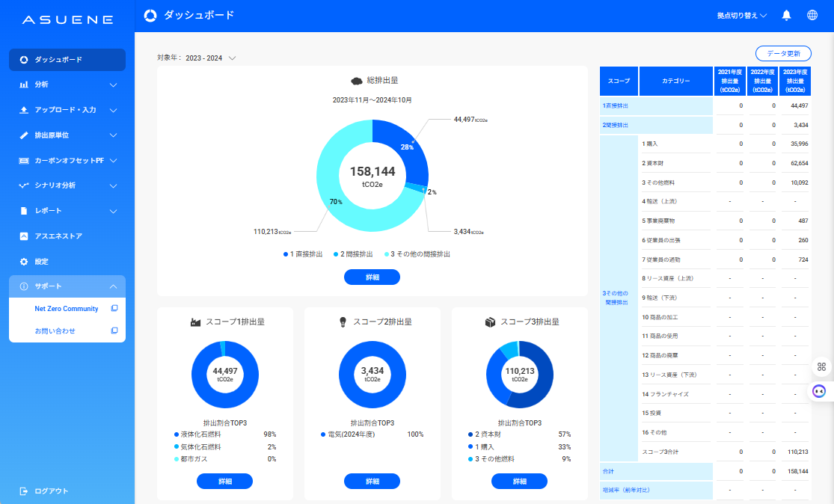Click the dashboard logo icon in header

coord(150,16)
